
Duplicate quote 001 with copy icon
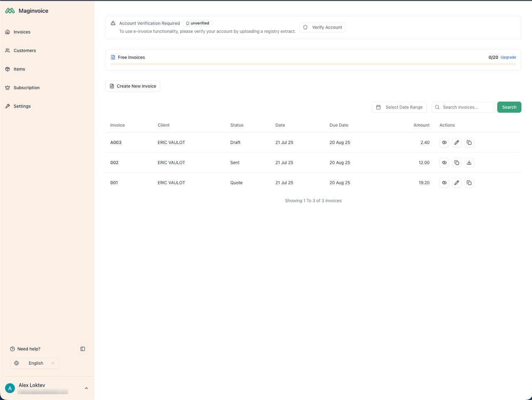469,183
